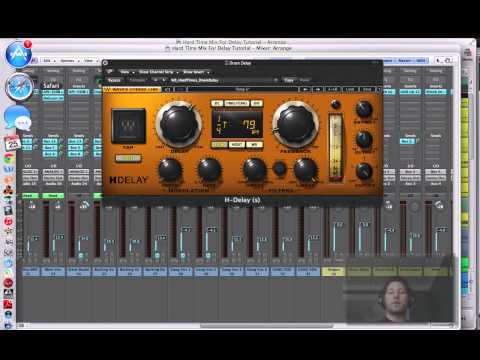Toggle Read automation on second channel strip
The image size is (480, 360).
[x=53, y=196]
